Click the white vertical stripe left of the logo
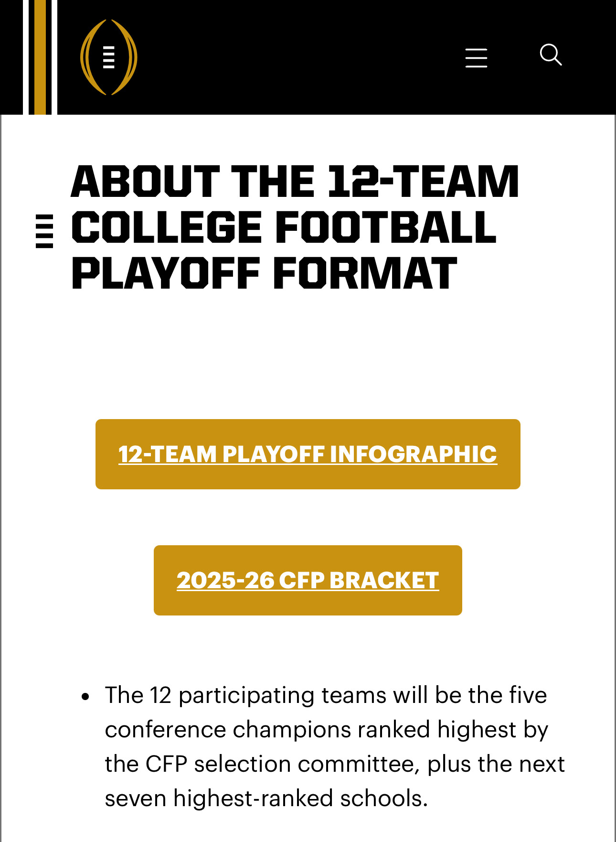The height and width of the screenshot is (842, 616). pyautogui.click(x=54, y=57)
